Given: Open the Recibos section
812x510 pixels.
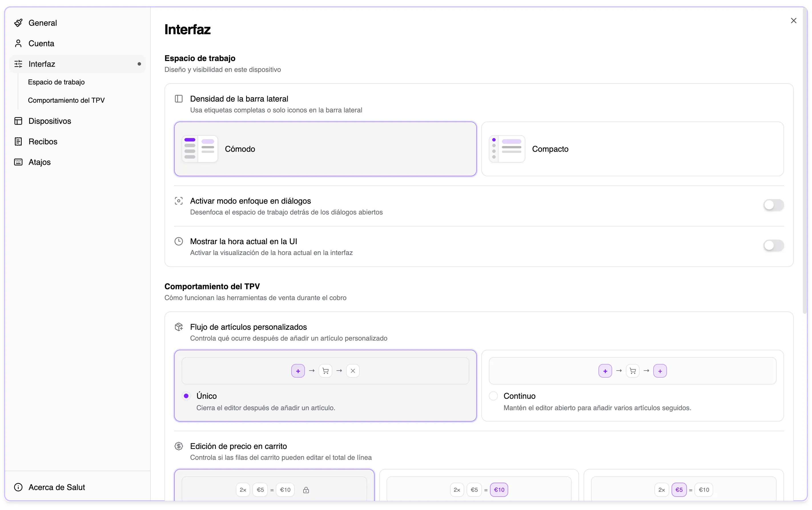Looking at the screenshot, I should point(77,141).
